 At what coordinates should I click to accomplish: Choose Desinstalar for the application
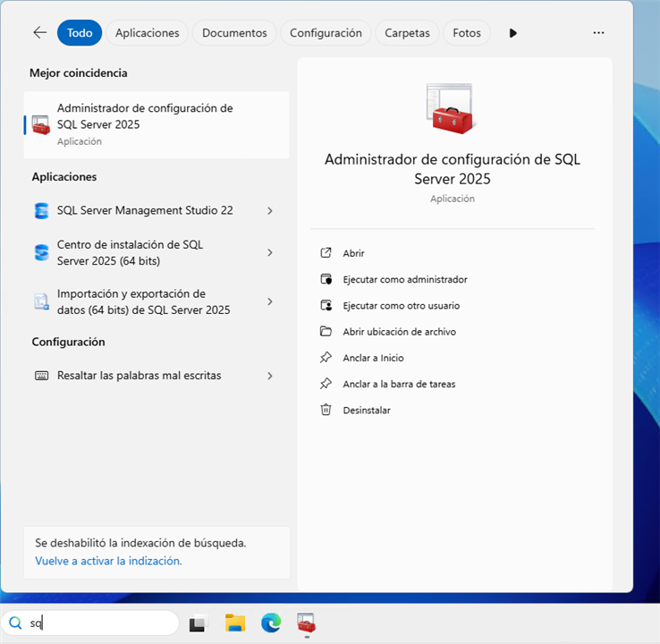point(367,410)
